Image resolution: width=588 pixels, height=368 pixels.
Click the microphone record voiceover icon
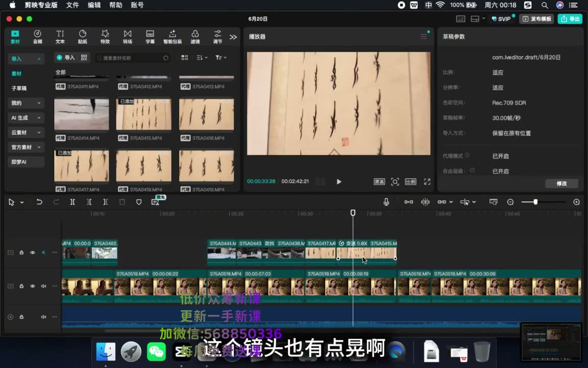(386, 202)
